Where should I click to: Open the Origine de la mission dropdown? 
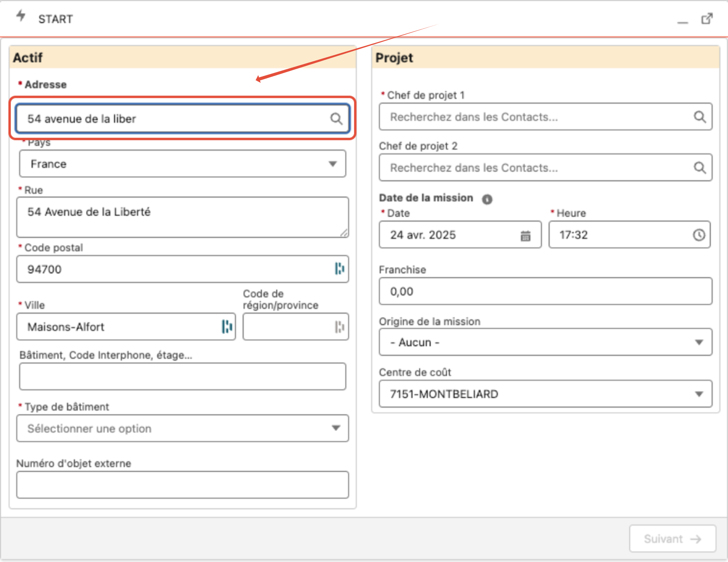(545, 342)
